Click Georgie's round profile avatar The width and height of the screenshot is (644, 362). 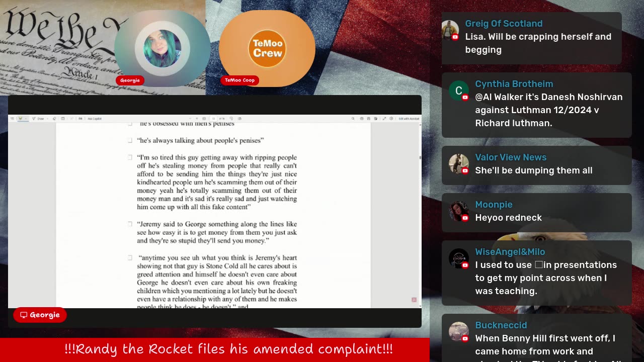click(162, 49)
